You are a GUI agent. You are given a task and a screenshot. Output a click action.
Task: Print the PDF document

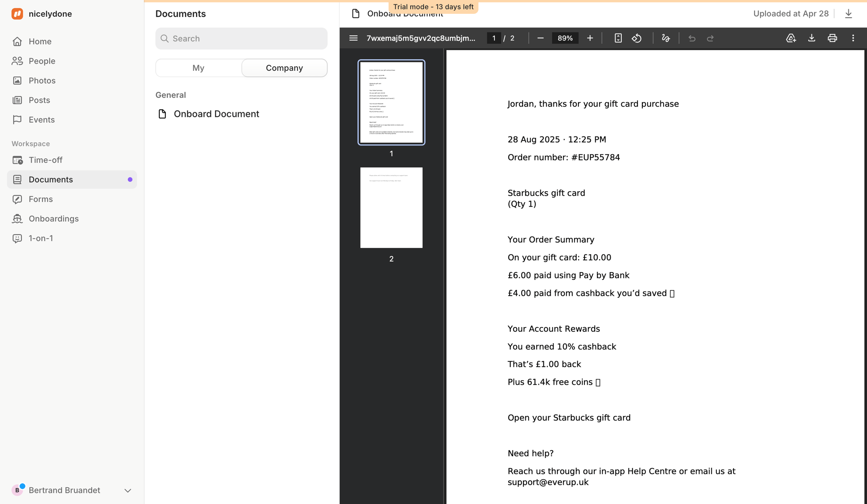[x=832, y=38]
